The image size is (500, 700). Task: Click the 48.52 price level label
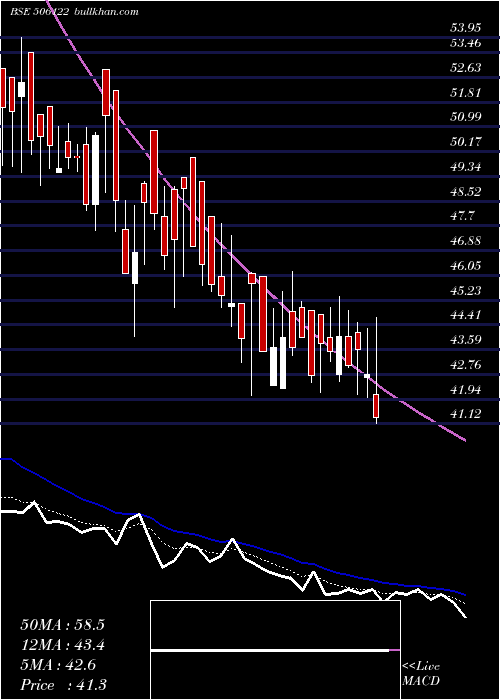[x=466, y=192]
